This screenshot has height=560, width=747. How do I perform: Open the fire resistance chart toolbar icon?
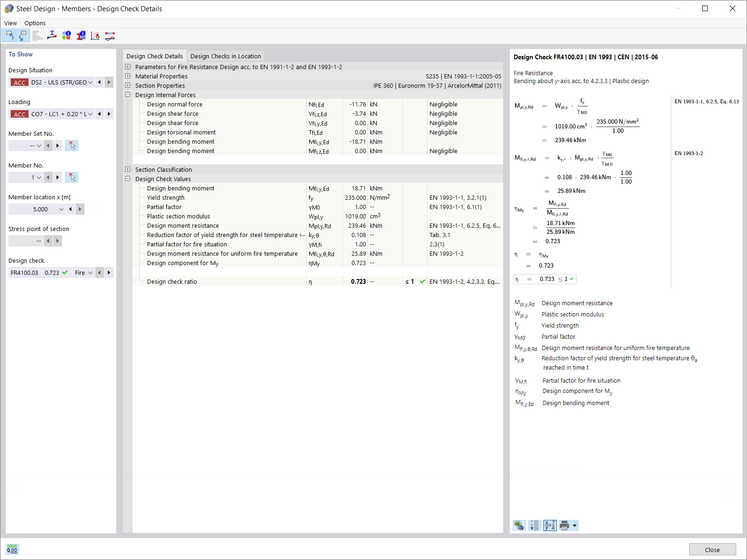pos(95,35)
